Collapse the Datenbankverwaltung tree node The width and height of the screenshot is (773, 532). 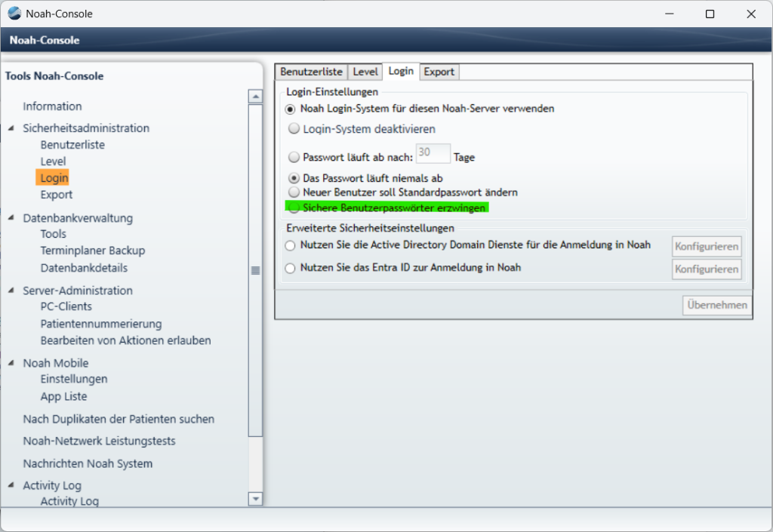[x=11, y=218]
